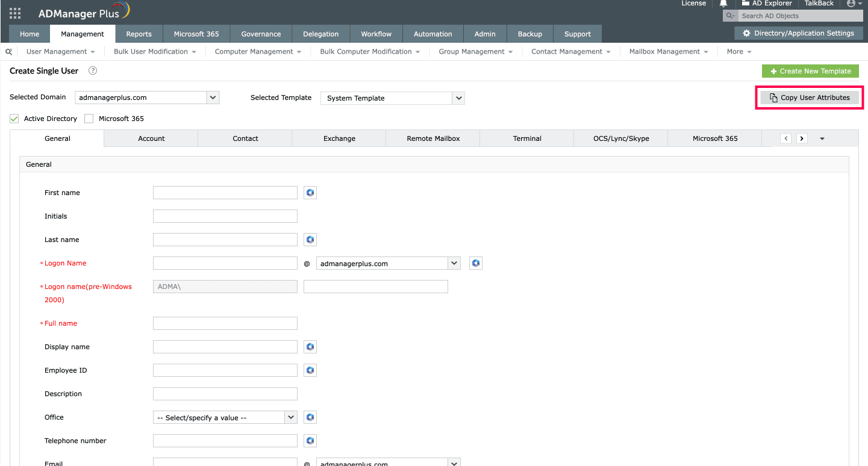Click the License link
The width and height of the screenshot is (868, 466).
pos(693,4)
